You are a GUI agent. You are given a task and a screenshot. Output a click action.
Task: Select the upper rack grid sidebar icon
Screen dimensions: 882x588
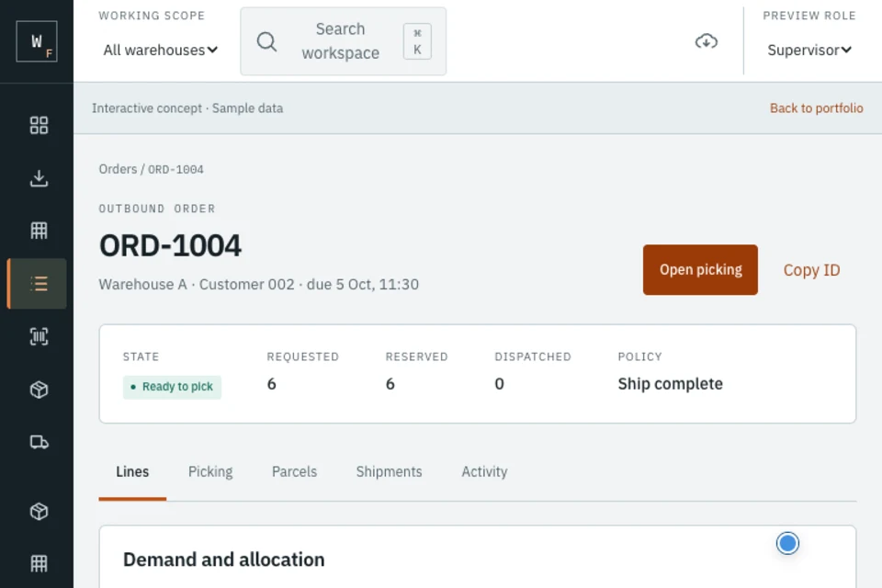click(x=39, y=230)
